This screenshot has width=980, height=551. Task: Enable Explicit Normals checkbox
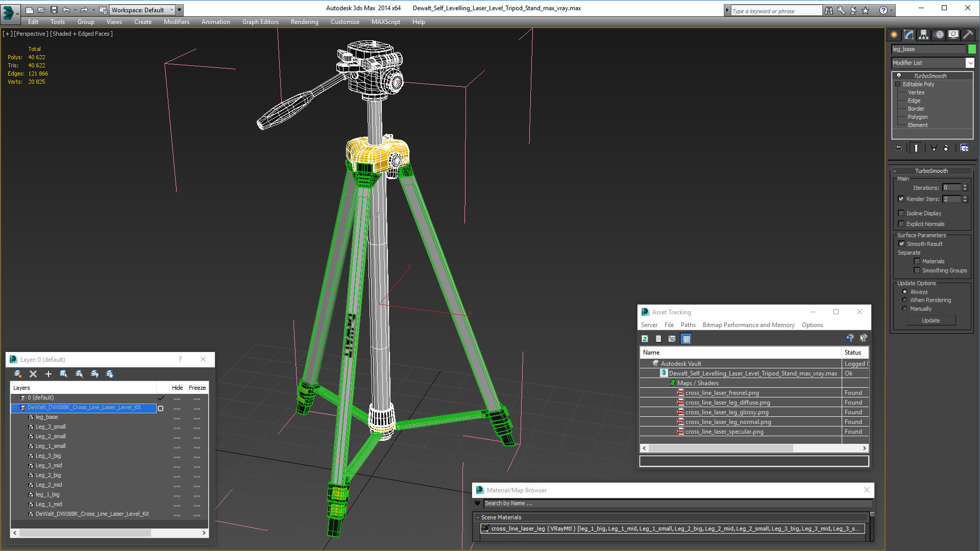(x=901, y=224)
